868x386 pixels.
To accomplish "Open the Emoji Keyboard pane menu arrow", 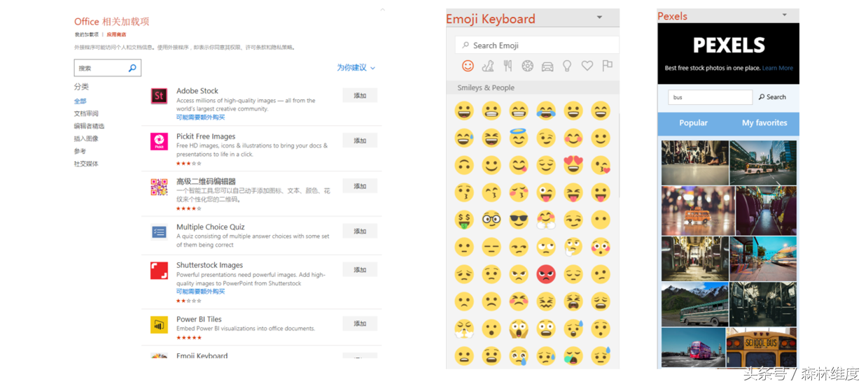I will pos(600,17).
